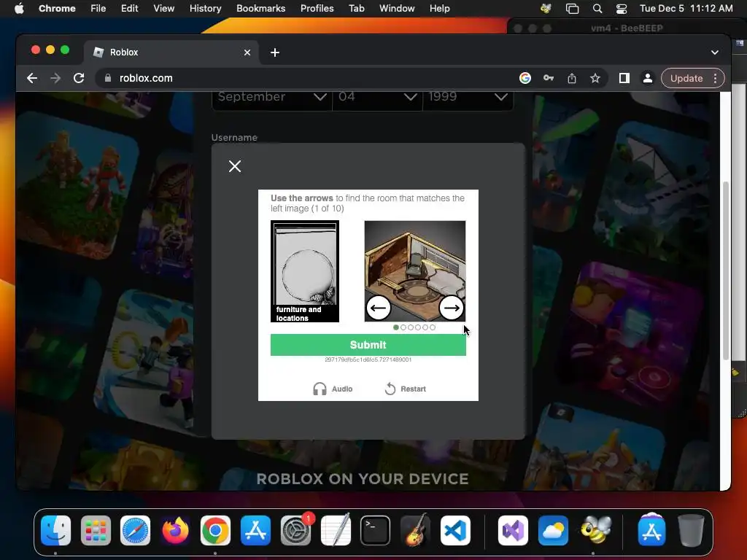Close the Roblox tab

[x=247, y=52]
